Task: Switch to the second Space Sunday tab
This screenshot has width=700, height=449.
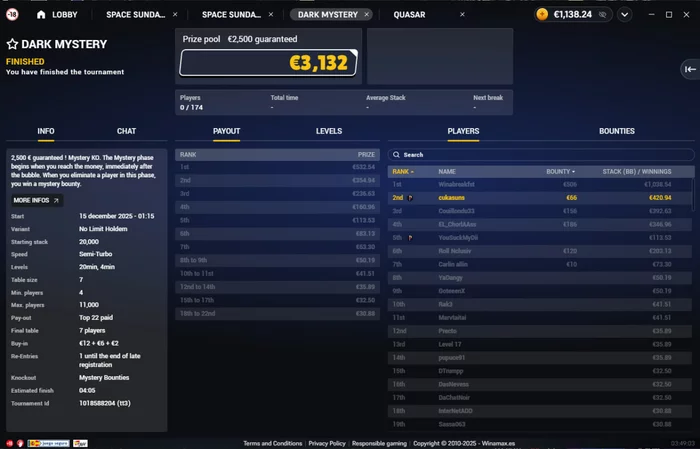Action: (x=231, y=15)
